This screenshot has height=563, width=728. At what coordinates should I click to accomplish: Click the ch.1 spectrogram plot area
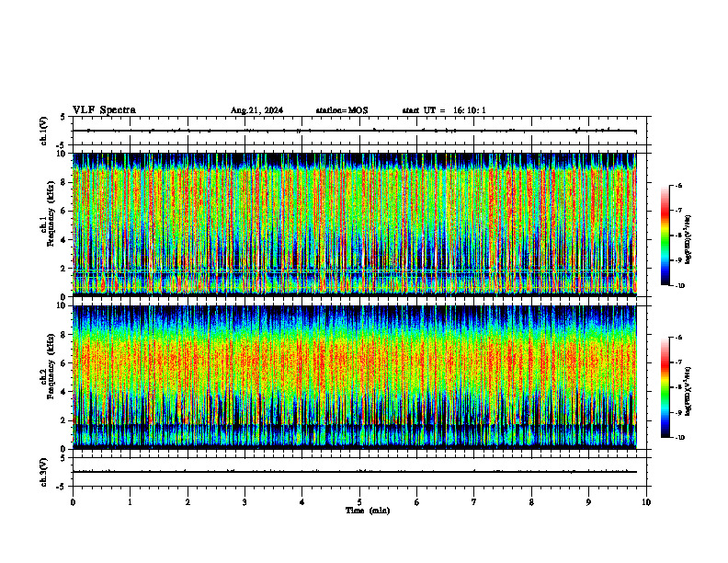coord(354,224)
